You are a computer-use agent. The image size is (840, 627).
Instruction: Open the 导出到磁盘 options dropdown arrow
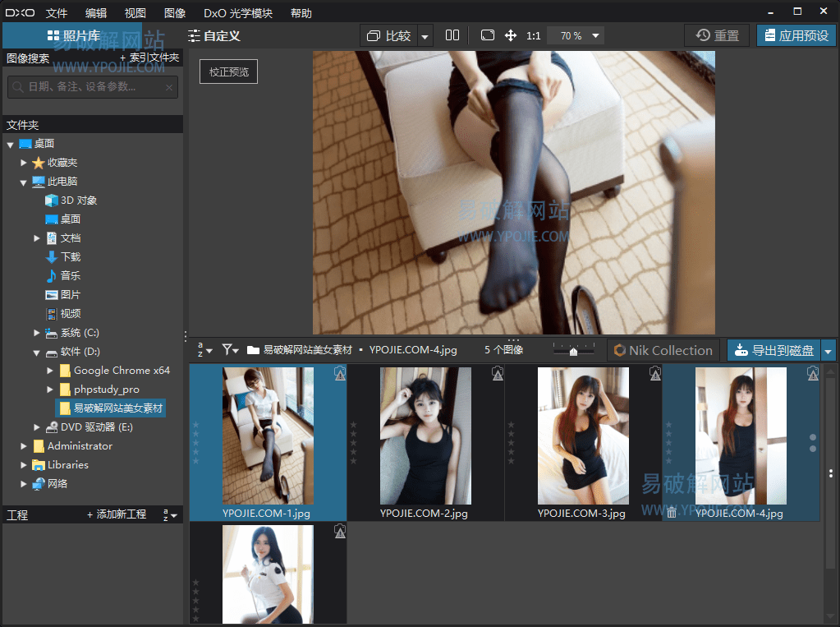(x=829, y=349)
